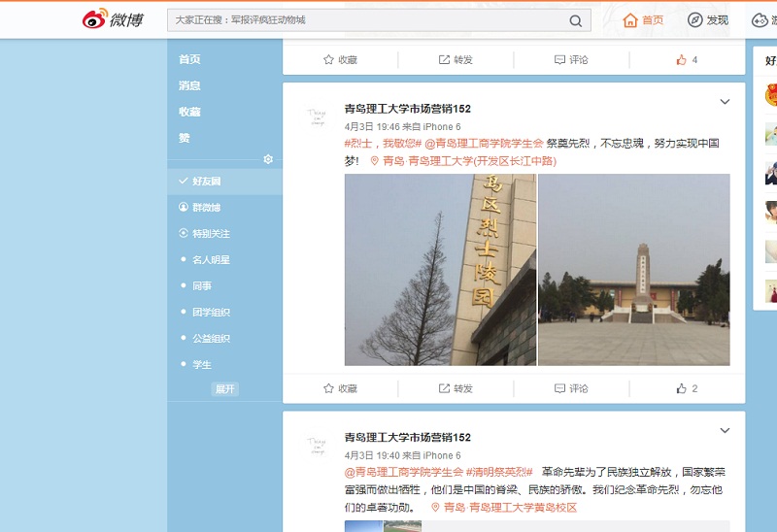Expand sidebar groups with 展开

point(225,389)
